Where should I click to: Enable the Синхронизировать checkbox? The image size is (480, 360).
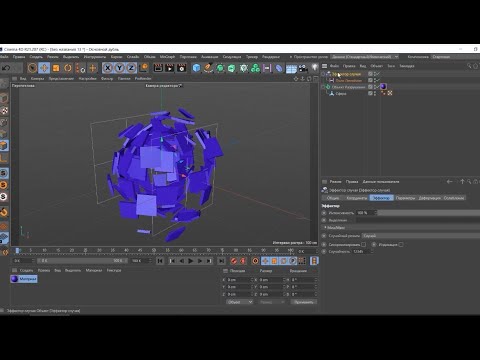tap(364, 244)
